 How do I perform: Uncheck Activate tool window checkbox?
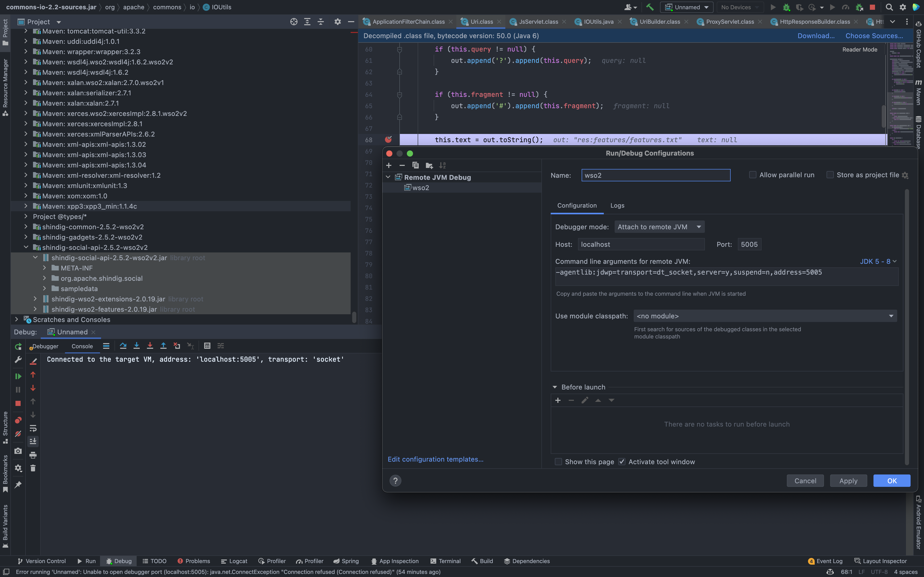coord(622,462)
